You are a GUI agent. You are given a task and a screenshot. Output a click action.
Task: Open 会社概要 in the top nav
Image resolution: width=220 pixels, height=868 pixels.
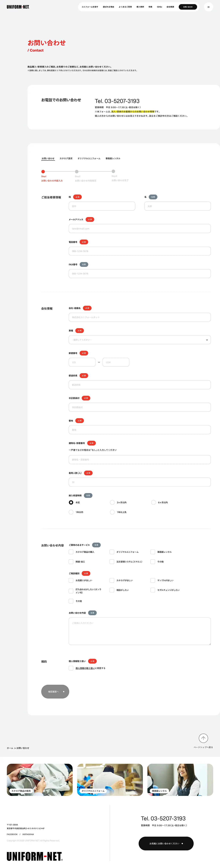(x=170, y=7)
